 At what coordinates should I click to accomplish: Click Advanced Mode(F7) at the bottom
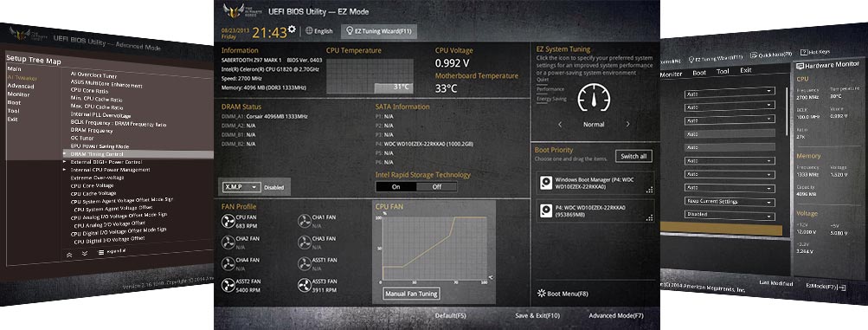click(x=615, y=315)
